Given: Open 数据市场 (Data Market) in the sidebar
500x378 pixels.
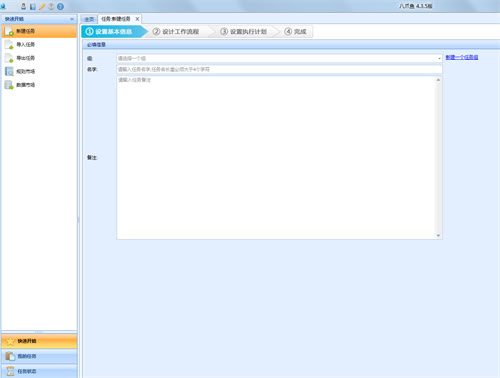Looking at the screenshot, I should [x=39, y=85].
